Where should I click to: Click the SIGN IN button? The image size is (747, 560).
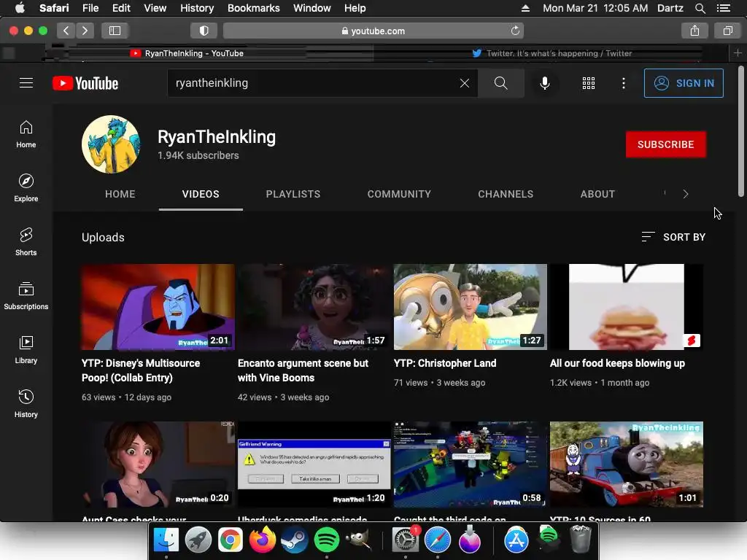684,83
